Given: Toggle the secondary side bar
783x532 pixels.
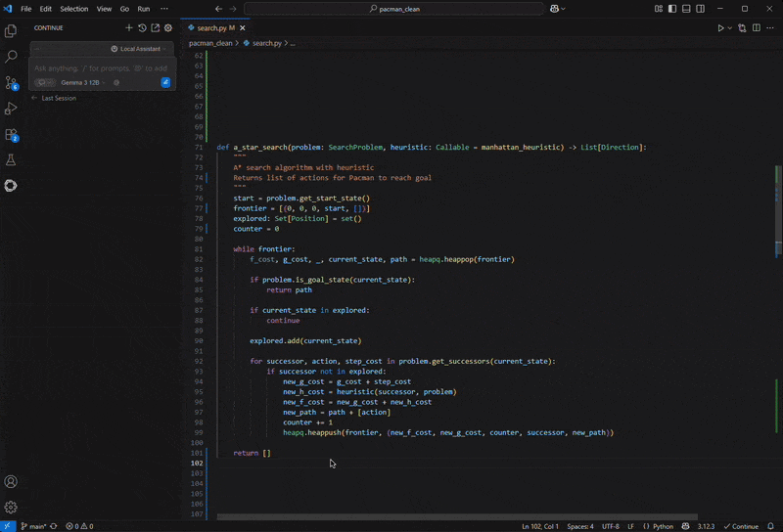Looking at the screenshot, I should pos(700,9).
